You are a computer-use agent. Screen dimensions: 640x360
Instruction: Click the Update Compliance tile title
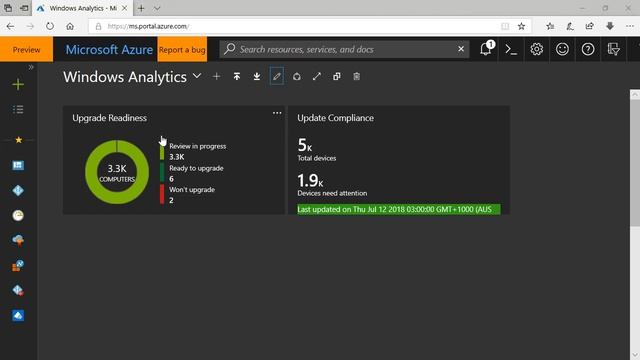point(336,118)
